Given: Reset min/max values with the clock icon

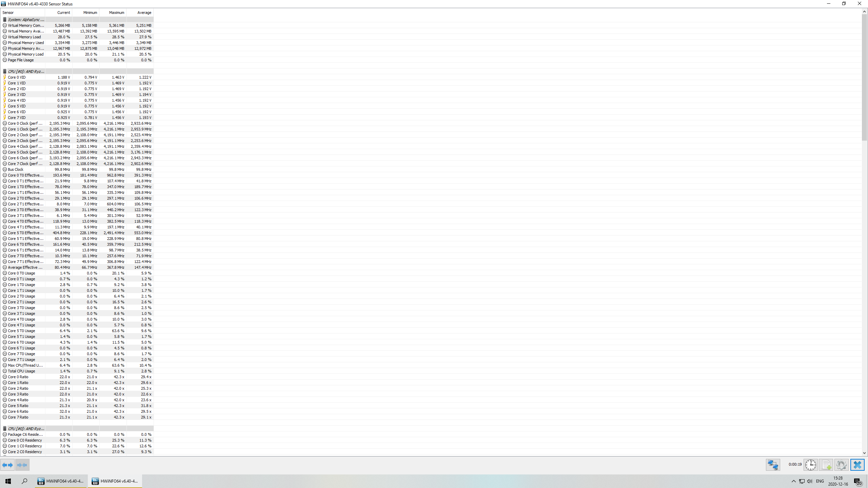Looking at the screenshot, I should (811, 465).
